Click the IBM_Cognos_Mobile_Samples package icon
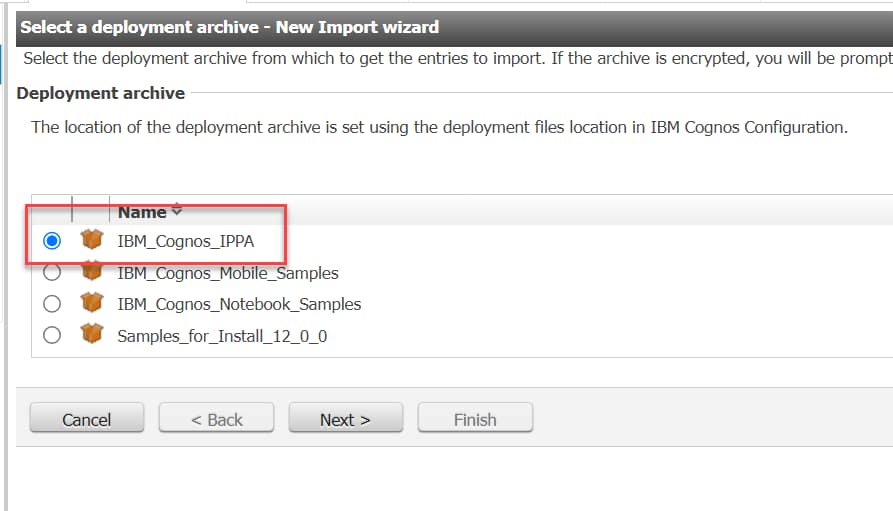The height and width of the screenshot is (511, 893). pyautogui.click(x=92, y=272)
